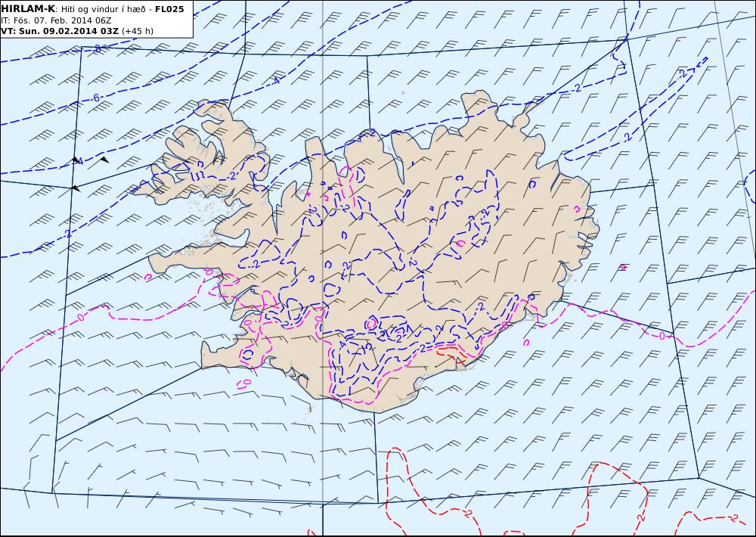Click the 'IT: Fös. 07. Feb. 2014 06Z' line
Screen dimensions: 756x537
click(56, 20)
